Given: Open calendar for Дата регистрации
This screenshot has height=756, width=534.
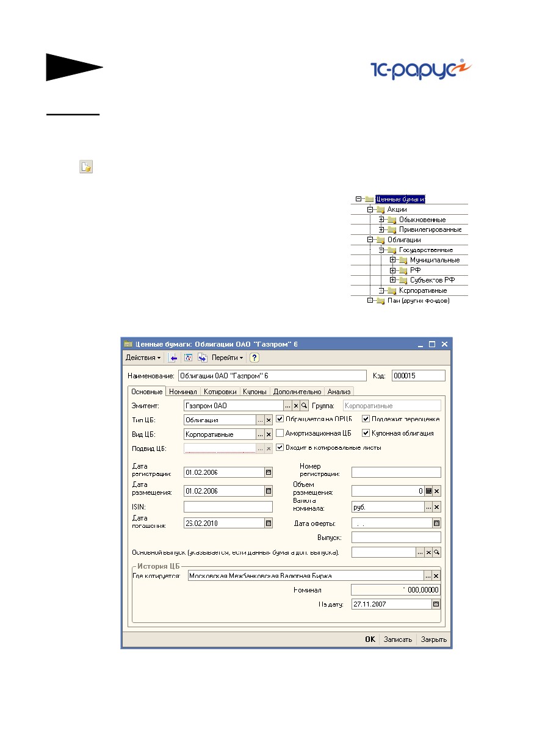Looking at the screenshot, I should coord(269,472).
